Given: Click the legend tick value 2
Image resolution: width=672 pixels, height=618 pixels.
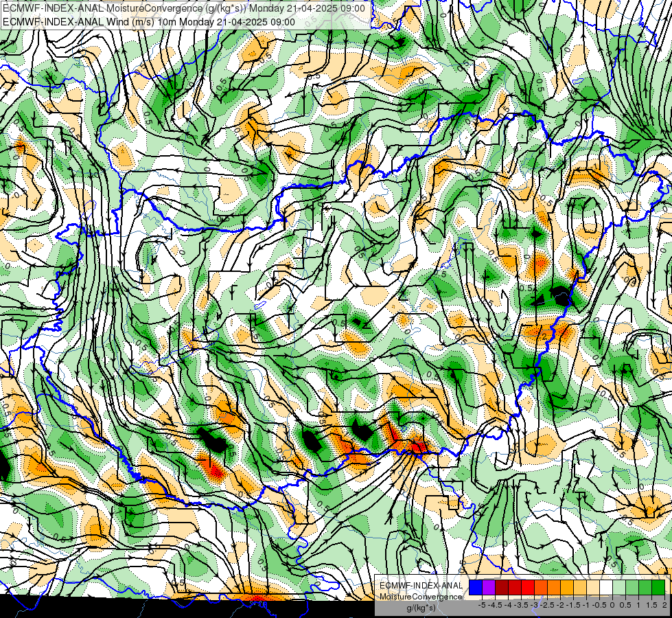Looking at the screenshot, I should click(x=664, y=605).
